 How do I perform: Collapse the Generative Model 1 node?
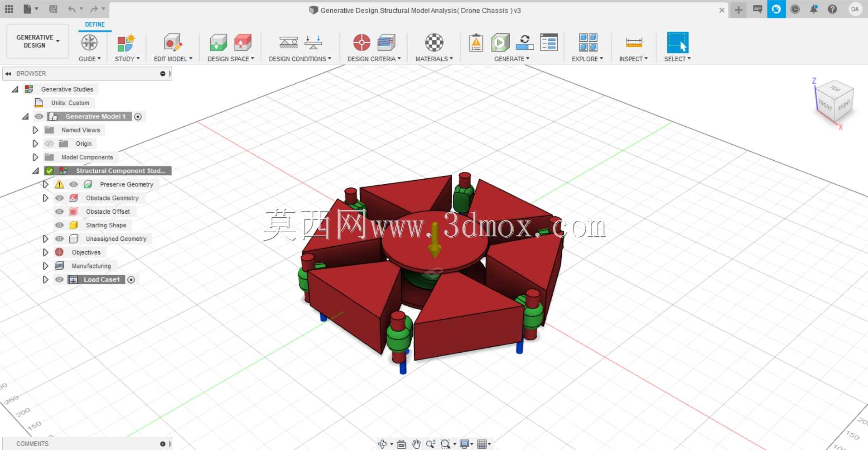point(25,116)
